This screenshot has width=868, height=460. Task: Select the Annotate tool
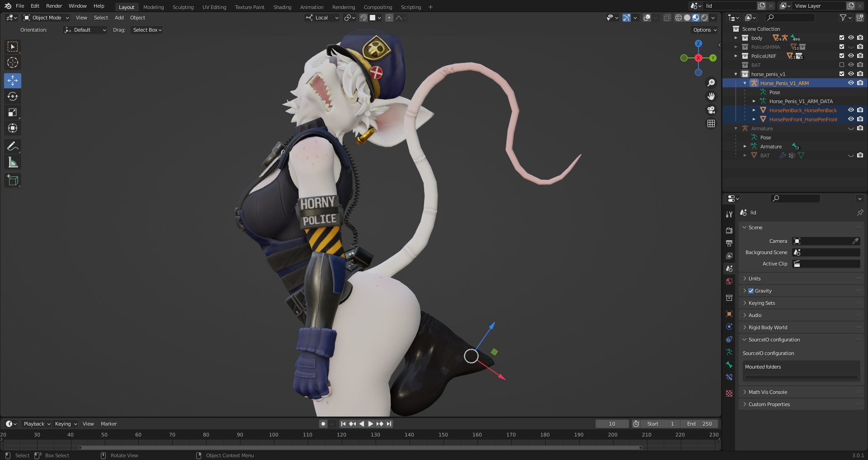click(x=13, y=146)
